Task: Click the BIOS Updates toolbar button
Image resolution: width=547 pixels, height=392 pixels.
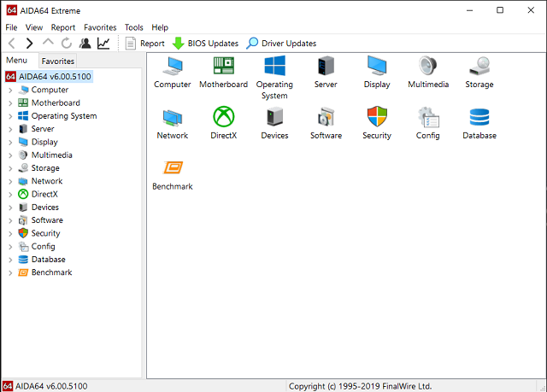Action: 205,44
